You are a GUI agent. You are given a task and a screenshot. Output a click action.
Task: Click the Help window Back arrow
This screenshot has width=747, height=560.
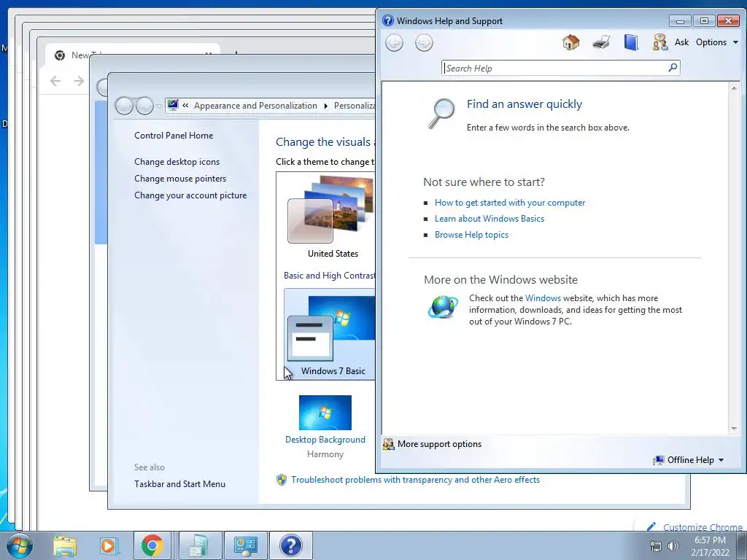394,43
